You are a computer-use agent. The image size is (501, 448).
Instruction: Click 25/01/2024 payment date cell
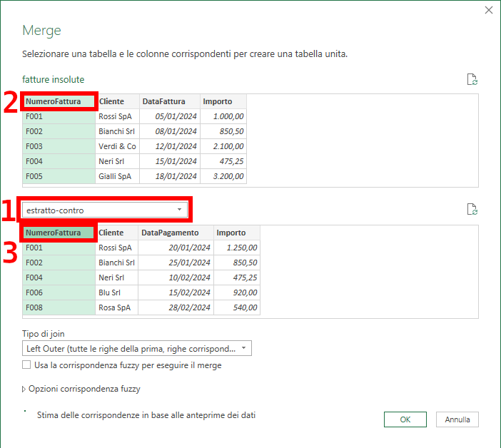176,263
